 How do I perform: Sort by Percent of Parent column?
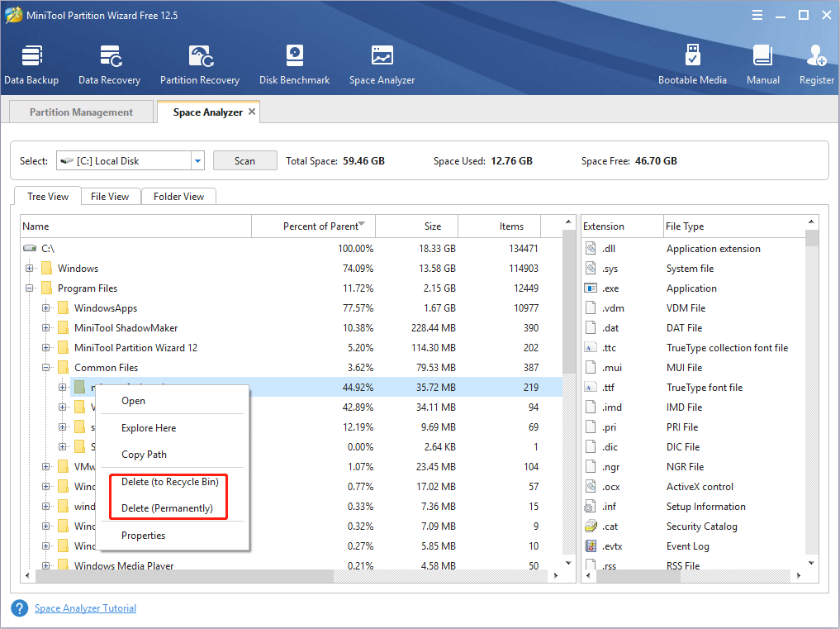(x=313, y=226)
